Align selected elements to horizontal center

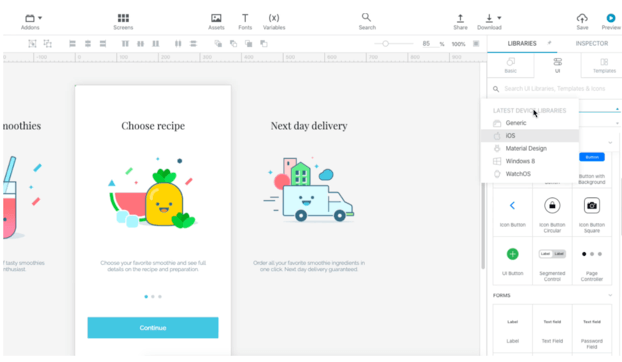(x=88, y=44)
